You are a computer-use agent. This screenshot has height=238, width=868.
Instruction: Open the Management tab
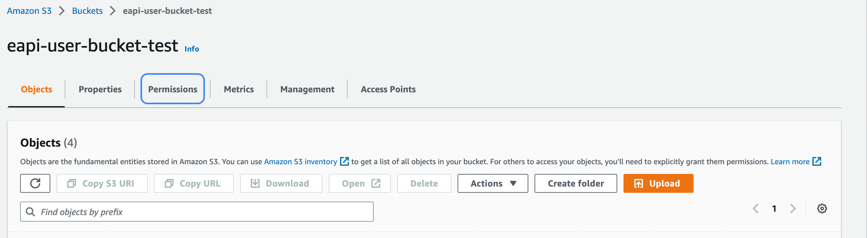click(307, 89)
